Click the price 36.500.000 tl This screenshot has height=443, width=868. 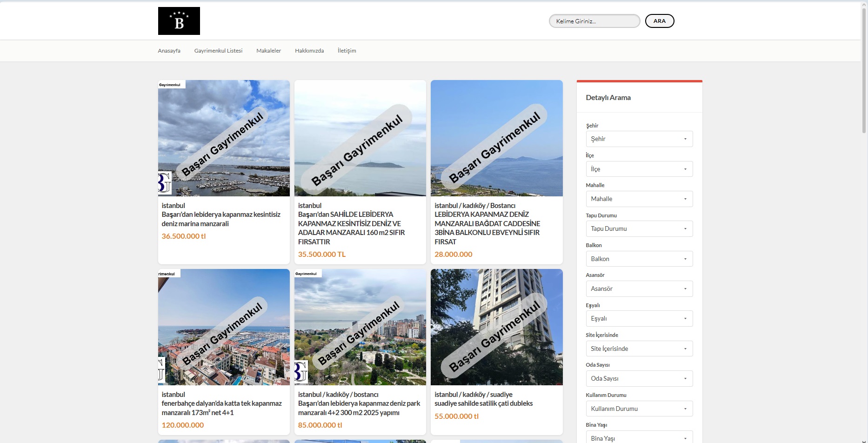(184, 236)
